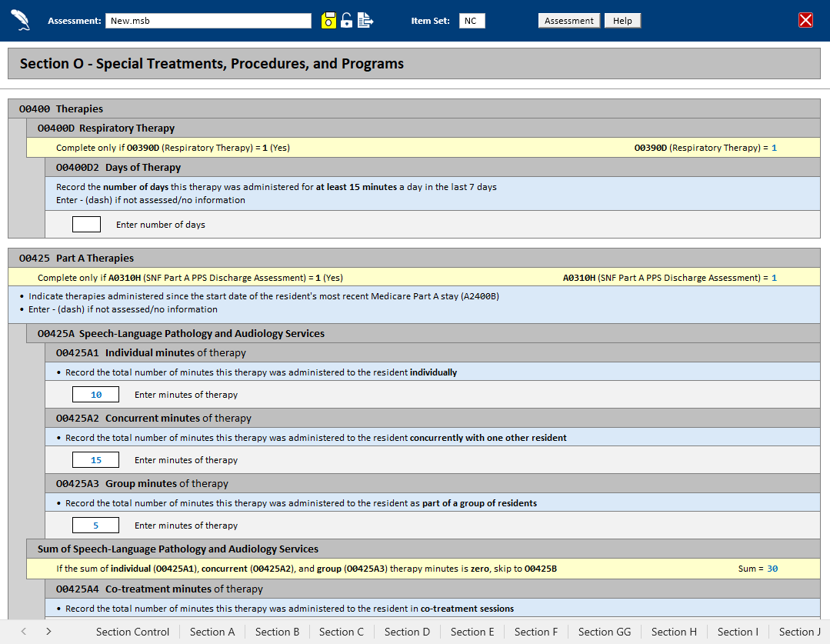Switch to the Section C tab

click(x=342, y=632)
